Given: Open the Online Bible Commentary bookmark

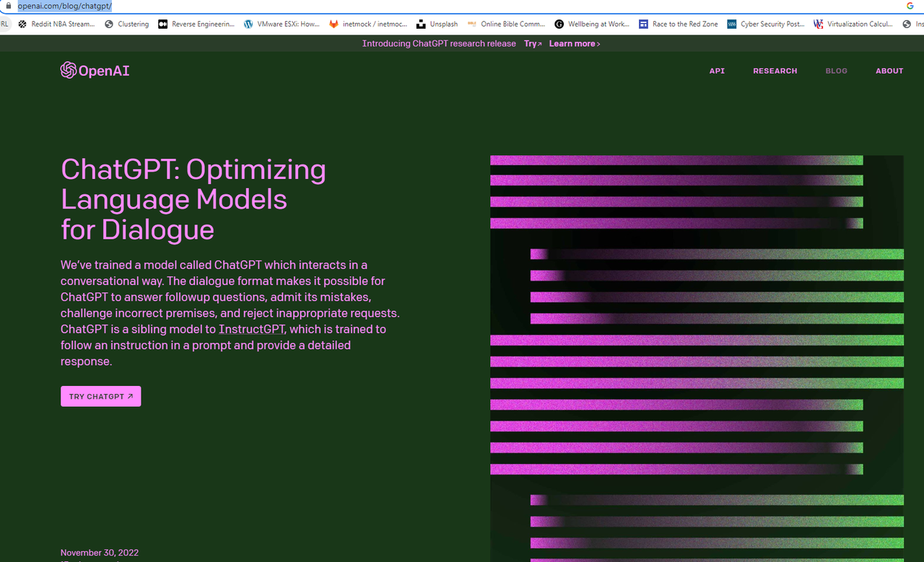Looking at the screenshot, I should point(506,24).
